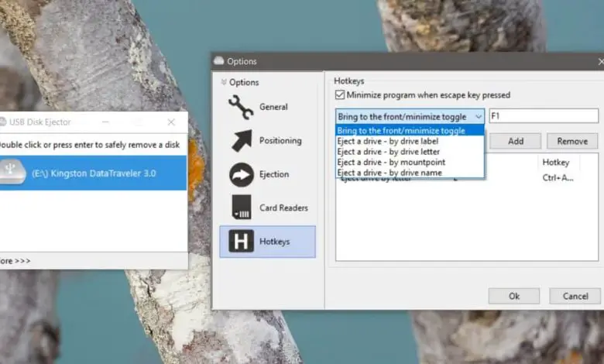Select the Hotkeys H icon
Screen dimensions: 604x364
pyautogui.click(x=241, y=241)
